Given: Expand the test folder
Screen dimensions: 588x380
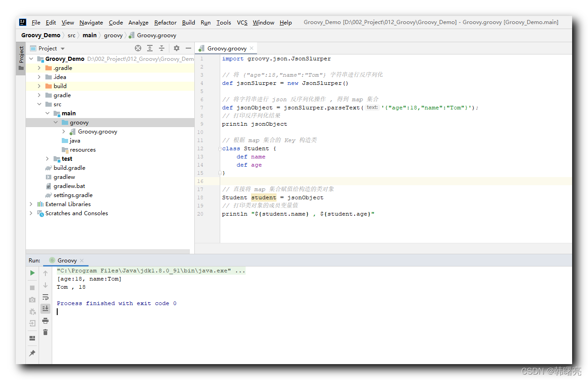Looking at the screenshot, I should (47, 158).
